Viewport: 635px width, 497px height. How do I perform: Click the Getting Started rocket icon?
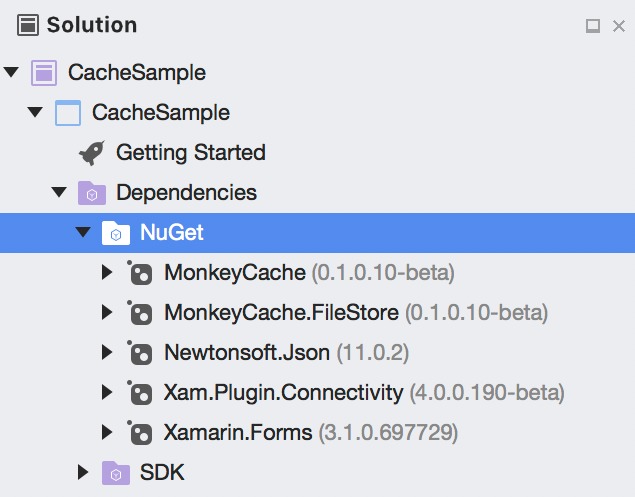[92, 153]
